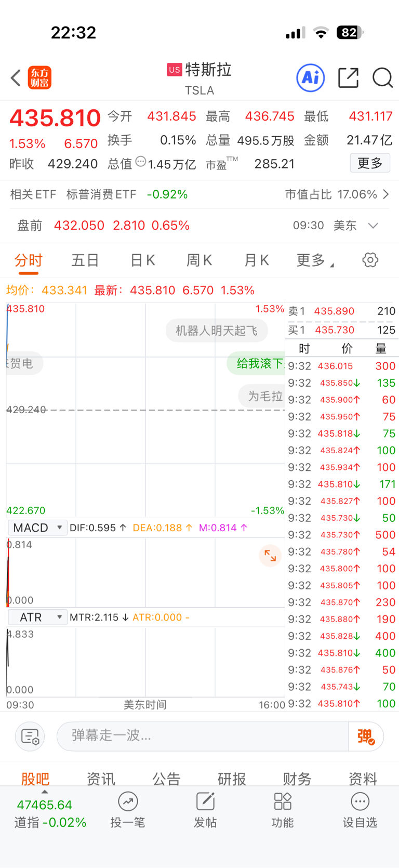Tap trade row 435.870 volume 230
The image size is (399, 868).
click(x=342, y=602)
